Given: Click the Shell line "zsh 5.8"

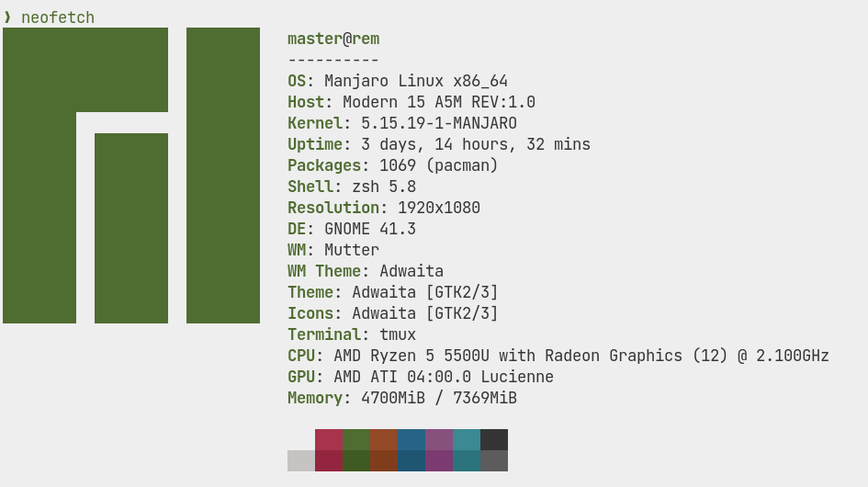Looking at the screenshot, I should pos(352,187).
